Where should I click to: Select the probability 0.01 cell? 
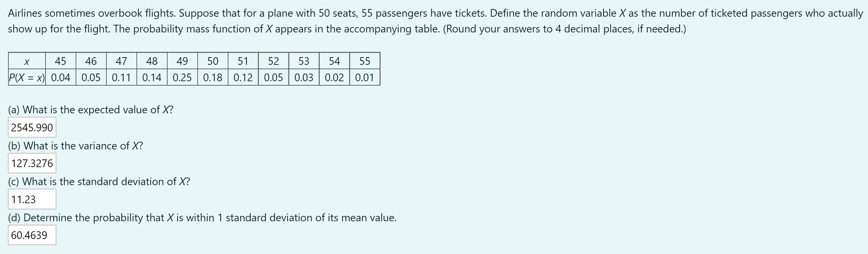tap(365, 78)
